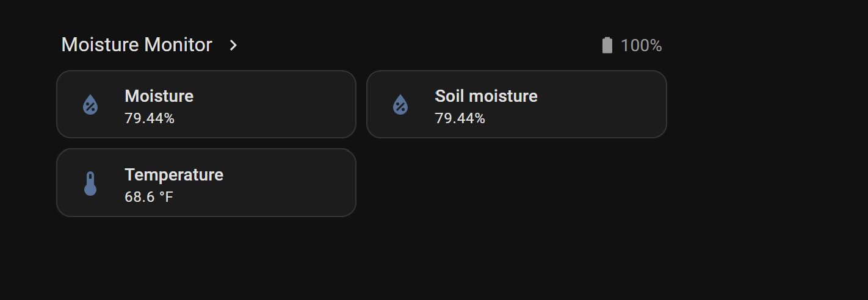The height and width of the screenshot is (300, 868).
Task: Click the thermometer icon on Temperature tile
Action: (x=90, y=184)
